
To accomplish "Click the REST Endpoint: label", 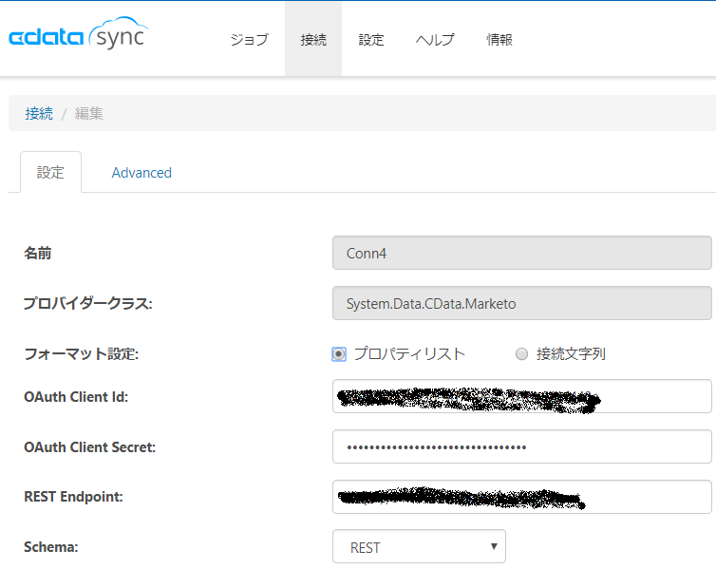I will (73, 497).
